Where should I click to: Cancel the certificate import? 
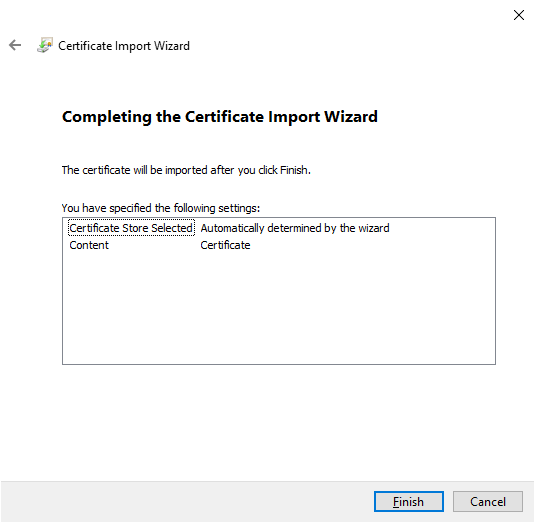tap(488, 502)
